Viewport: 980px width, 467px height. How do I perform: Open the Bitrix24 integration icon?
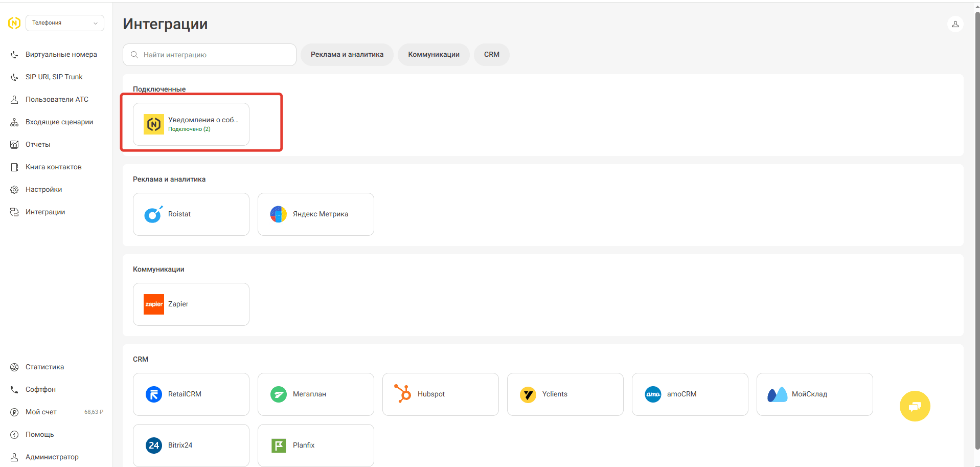coord(153,446)
